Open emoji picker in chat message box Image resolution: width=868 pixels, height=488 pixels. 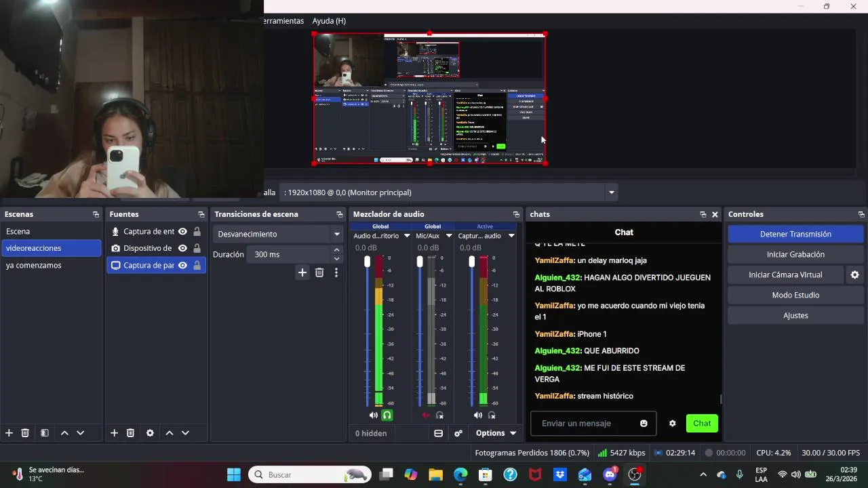(x=644, y=424)
